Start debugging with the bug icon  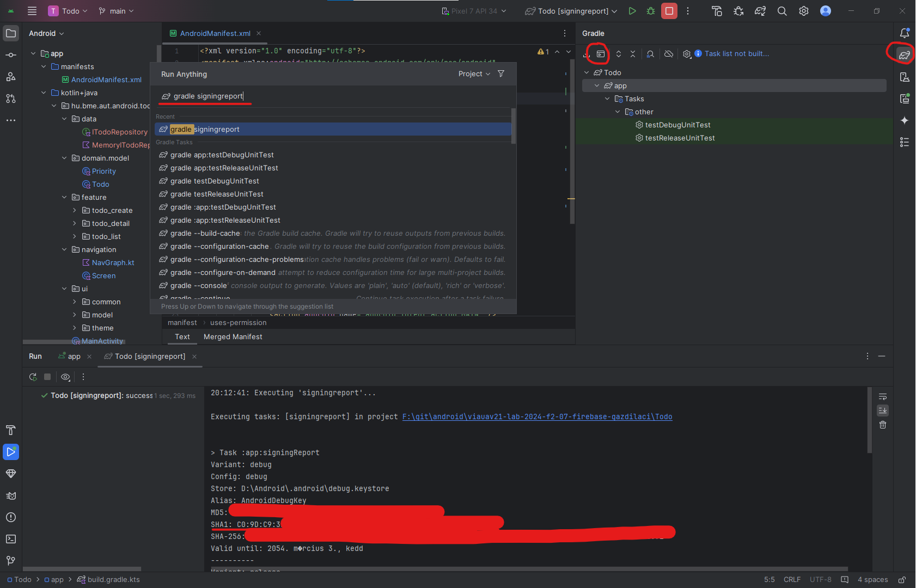pos(651,11)
